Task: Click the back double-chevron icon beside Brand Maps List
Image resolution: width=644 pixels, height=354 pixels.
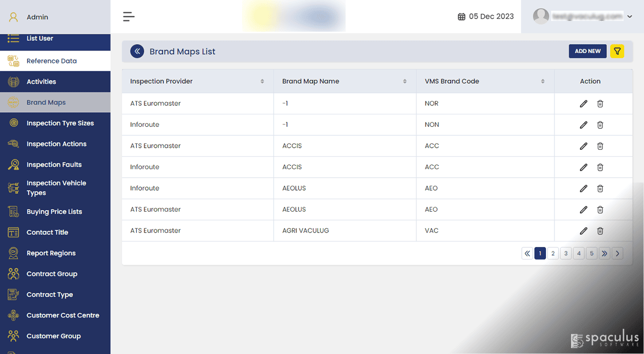Action: (137, 51)
